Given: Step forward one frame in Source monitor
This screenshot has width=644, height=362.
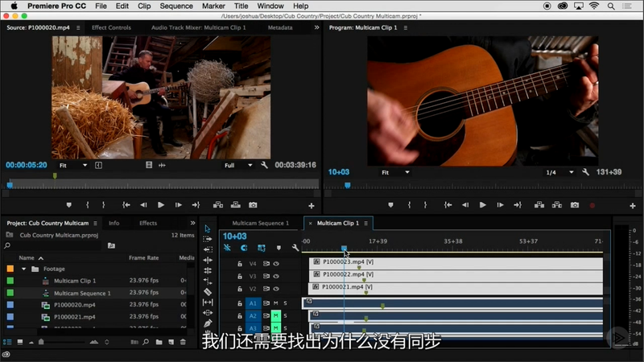Looking at the screenshot, I should point(178,205).
